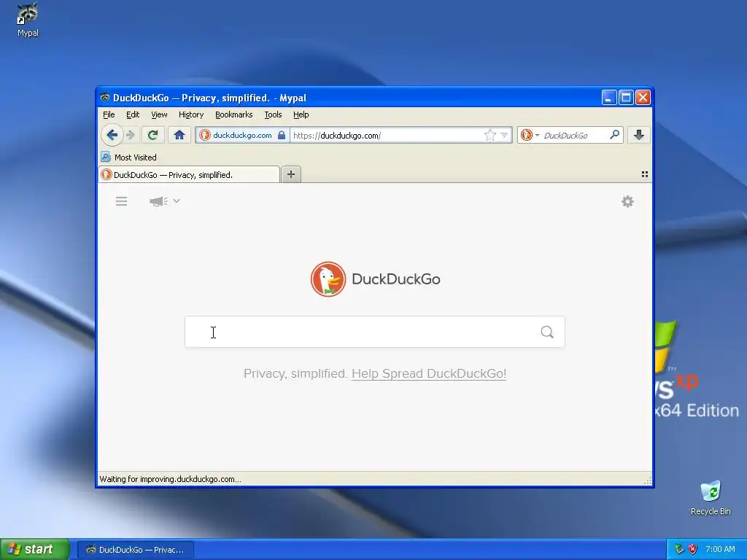Click the search magnifier in the search box
The width and height of the screenshot is (747, 560).
(x=547, y=332)
